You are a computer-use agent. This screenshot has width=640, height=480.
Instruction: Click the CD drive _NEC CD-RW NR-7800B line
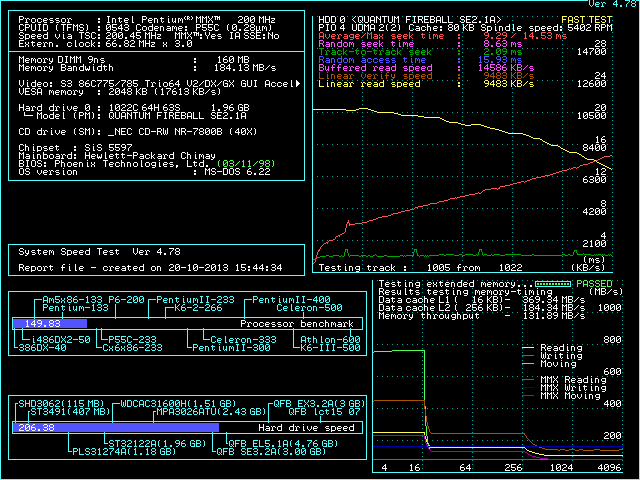pos(138,132)
